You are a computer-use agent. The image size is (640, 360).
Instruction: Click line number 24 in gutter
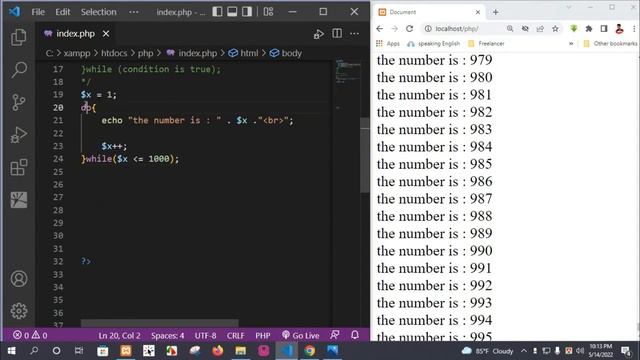(x=58, y=159)
